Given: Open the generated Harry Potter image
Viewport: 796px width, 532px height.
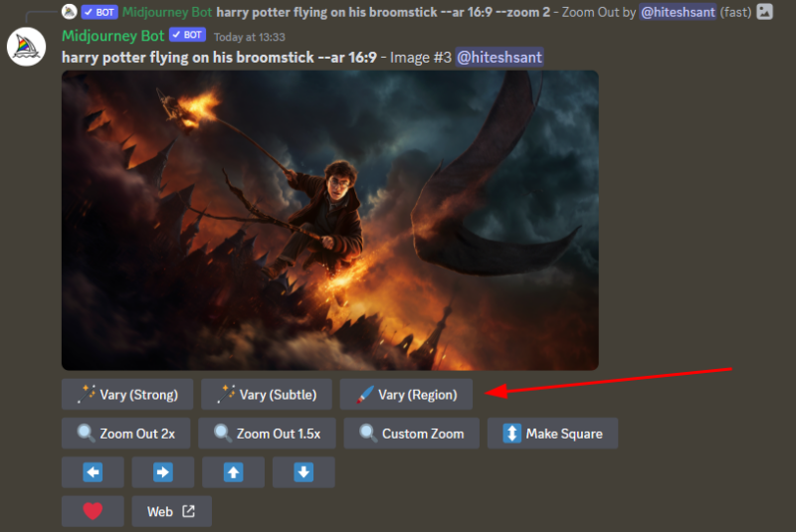Looking at the screenshot, I should pos(330,220).
